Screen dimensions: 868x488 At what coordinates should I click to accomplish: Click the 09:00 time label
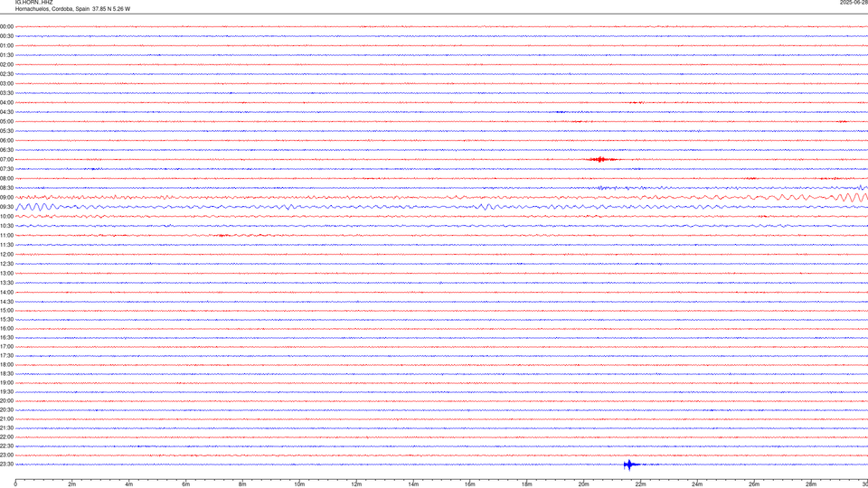pyautogui.click(x=6, y=198)
